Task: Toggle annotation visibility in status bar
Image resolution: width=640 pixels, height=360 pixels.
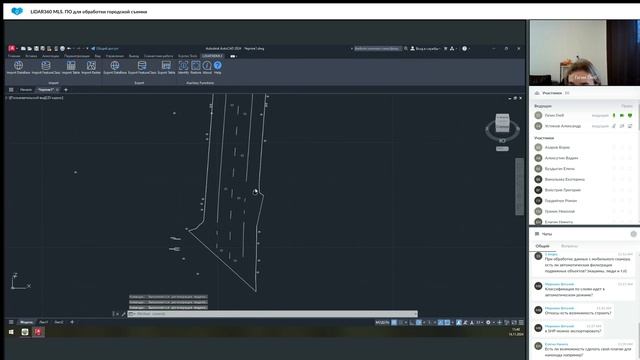Action: [x=459, y=322]
